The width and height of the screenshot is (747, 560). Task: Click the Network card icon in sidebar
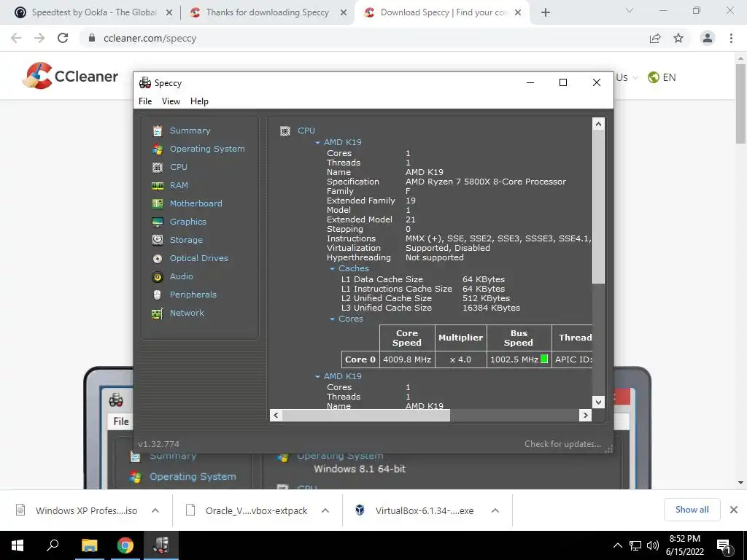point(158,314)
